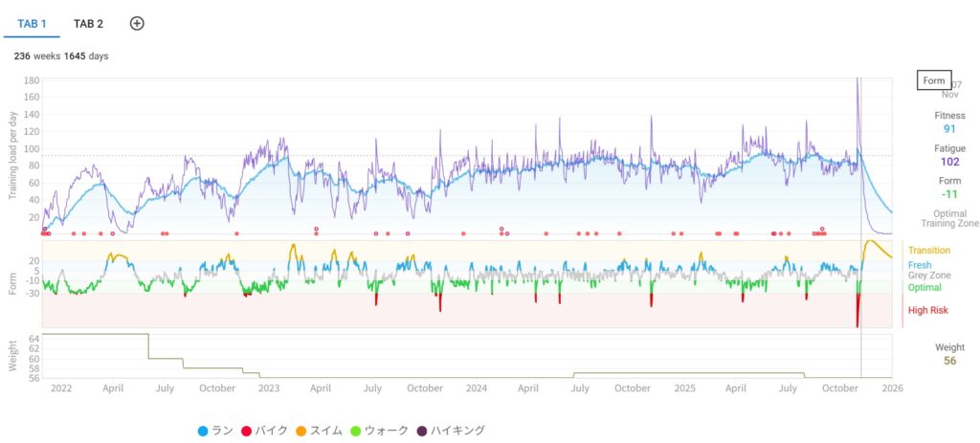Click the Fatigue value 102
Image resolution: width=980 pixels, height=443 pixels.
tap(948, 162)
